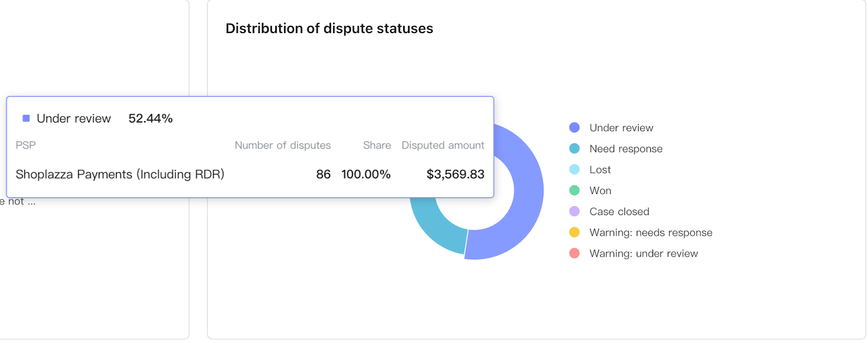Image resolution: width=868 pixels, height=343 pixels.
Task: Toggle the Warning: needs response legend label
Action: (650, 232)
